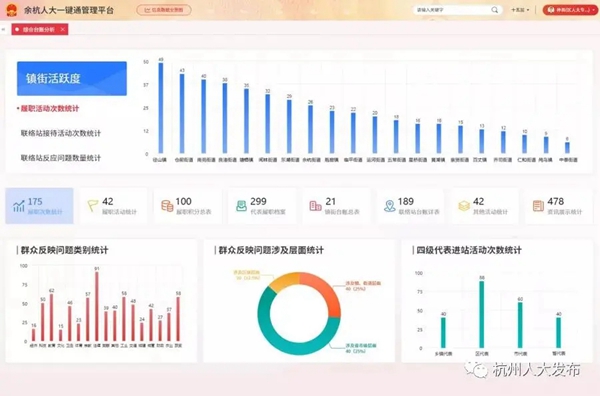Click the flag icon on the 42 card
This screenshot has width=600, height=396.
pyautogui.click(x=93, y=205)
